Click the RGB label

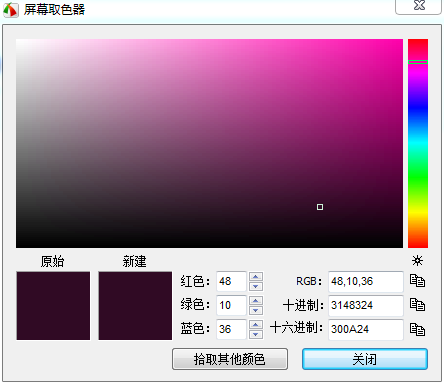309,281
